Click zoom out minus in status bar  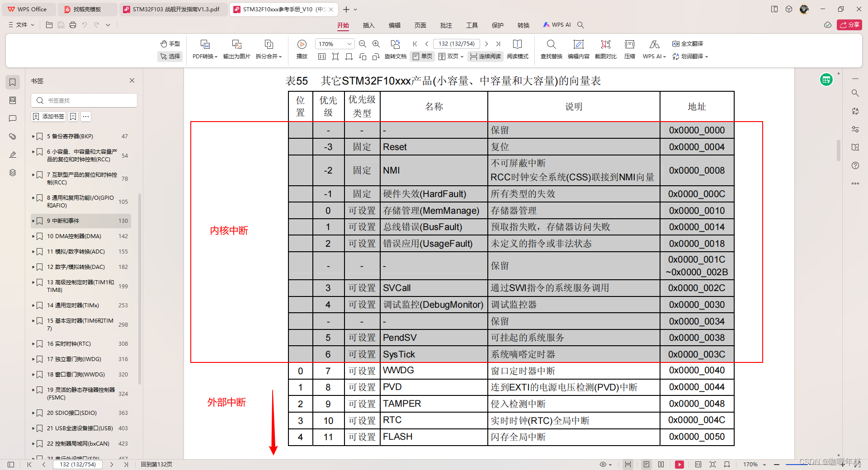(777, 465)
